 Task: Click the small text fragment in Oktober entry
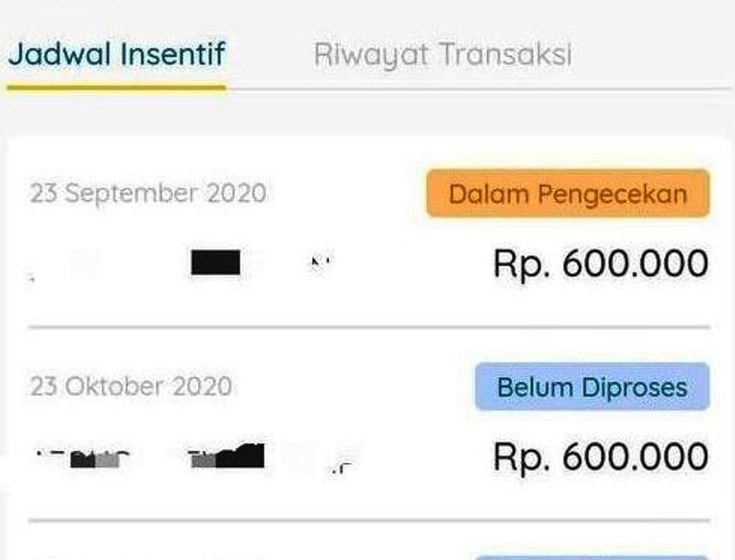343,467
